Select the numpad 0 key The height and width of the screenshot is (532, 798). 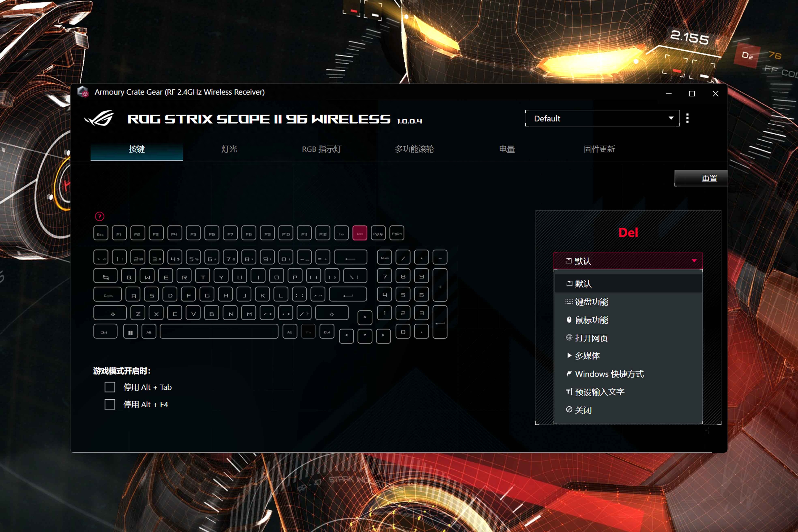[x=403, y=331]
